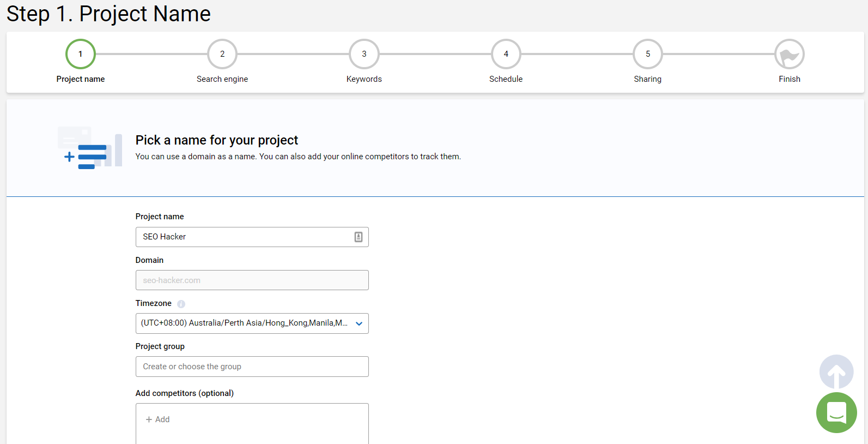The height and width of the screenshot is (444, 868).
Task: Go to step 2 Search engine circle
Action: [222, 54]
